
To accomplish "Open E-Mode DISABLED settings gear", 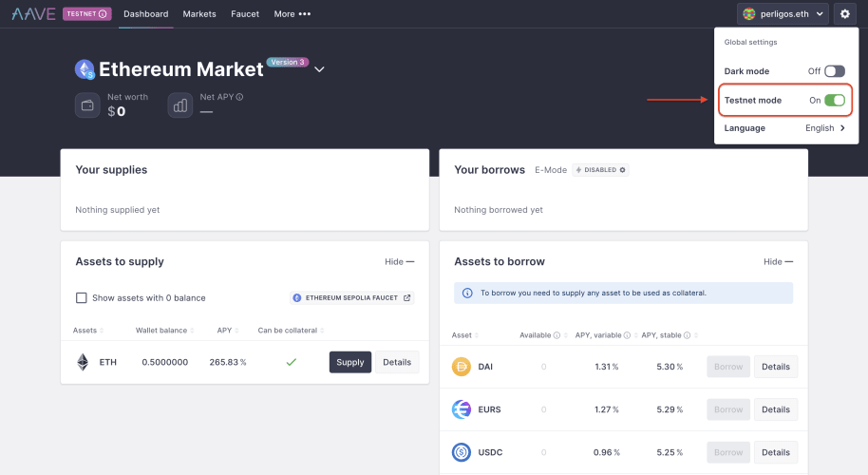I will pyautogui.click(x=622, y=170).
